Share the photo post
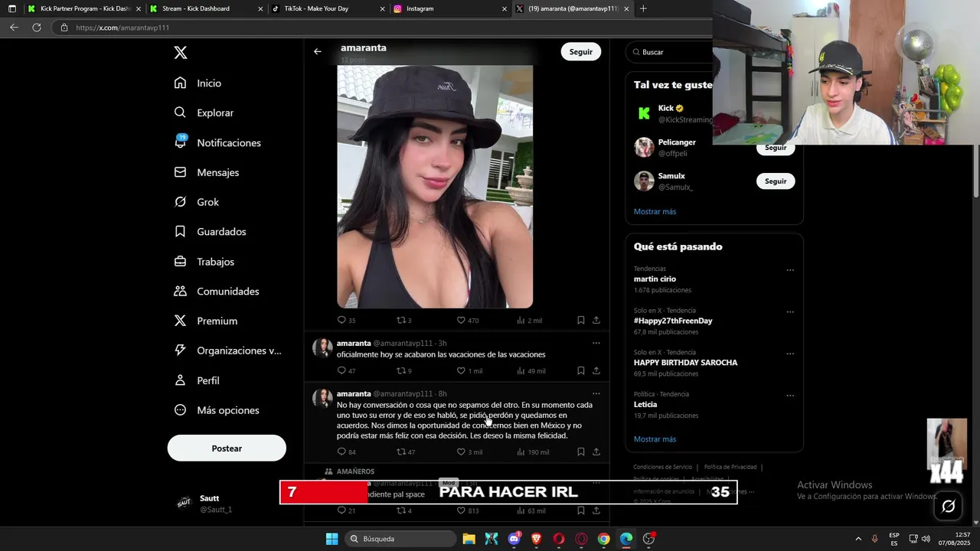980x551 pixels. 596,320
